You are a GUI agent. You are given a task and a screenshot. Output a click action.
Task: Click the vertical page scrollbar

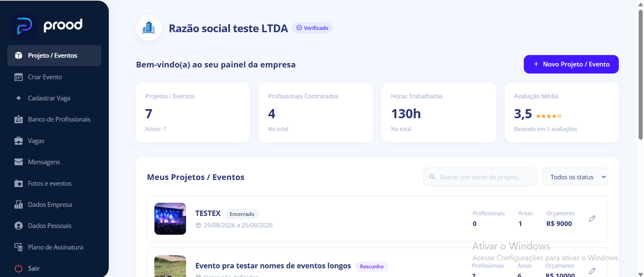pos(640,74)
